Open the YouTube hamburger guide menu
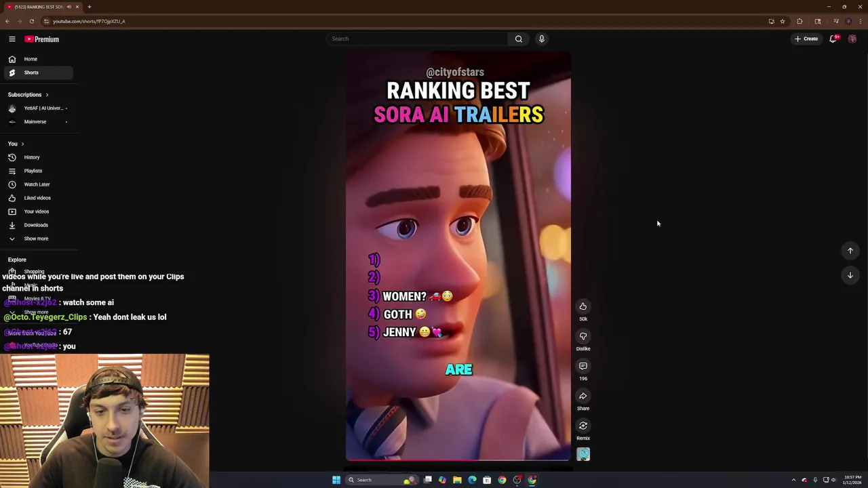This screenshot has width=868, height=488. (x=12, y=39)
